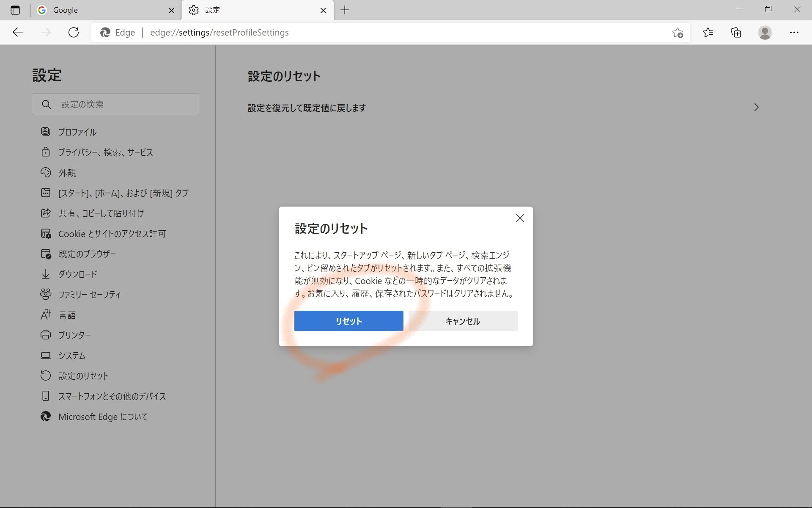Open Microsoft Edge について page

(103, 417)
